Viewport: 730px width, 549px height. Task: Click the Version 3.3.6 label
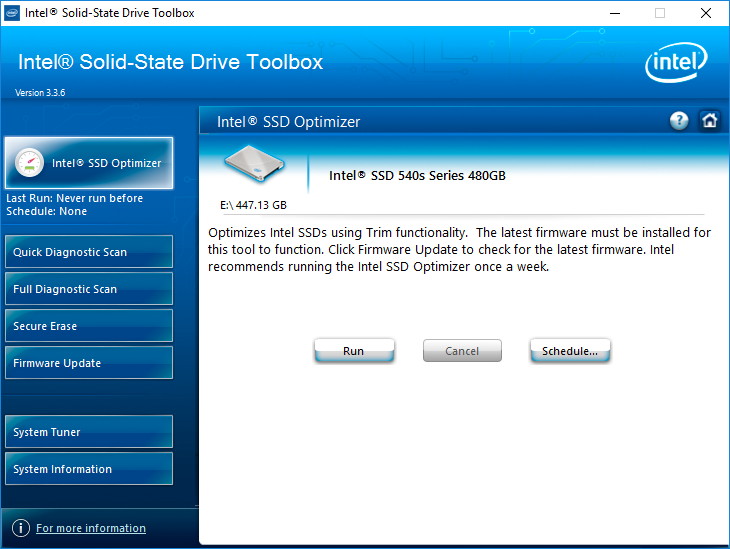coord(40,93)
